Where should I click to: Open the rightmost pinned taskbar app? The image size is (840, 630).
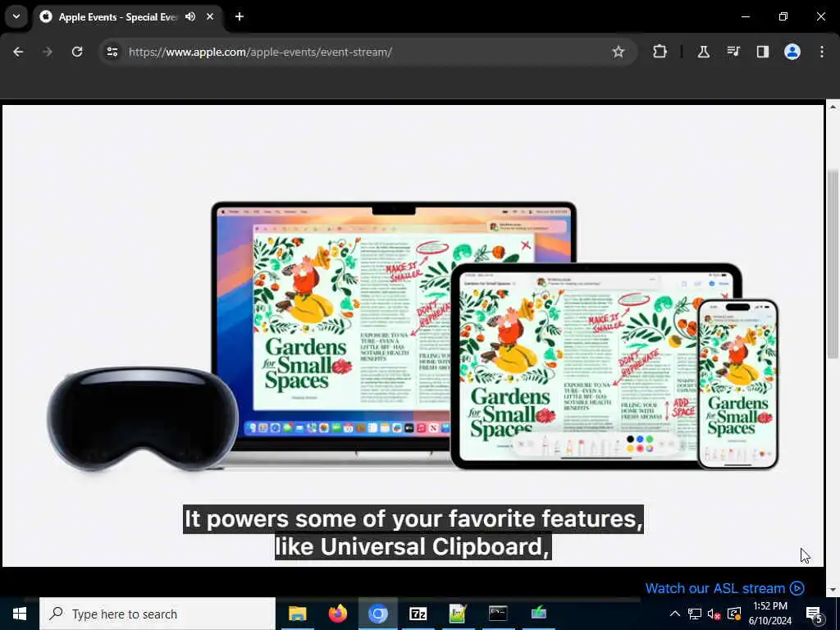538,614
